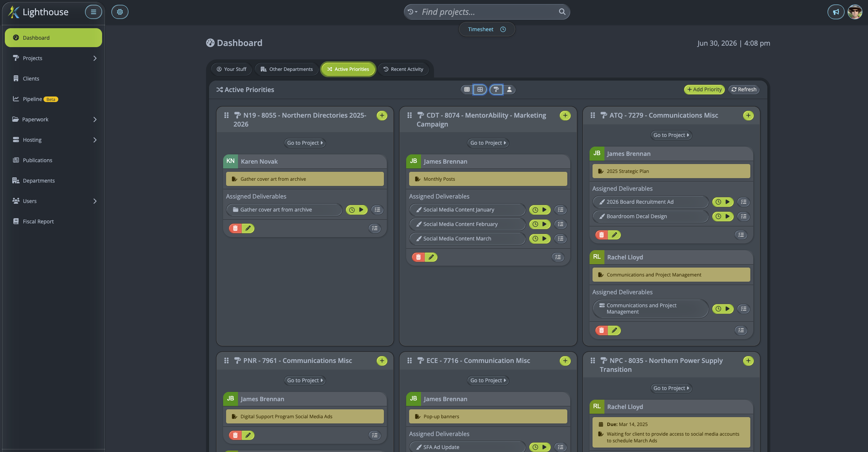Add priority to N19 Northern Directories card
Viewport: 868px width, 452px height.
click(382, 116)
